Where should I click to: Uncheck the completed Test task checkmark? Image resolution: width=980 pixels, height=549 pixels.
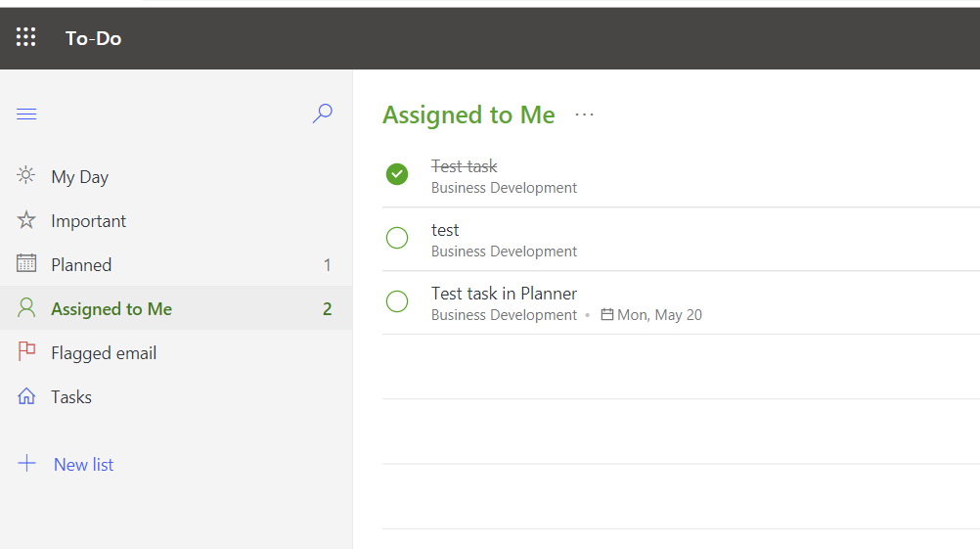397,174
